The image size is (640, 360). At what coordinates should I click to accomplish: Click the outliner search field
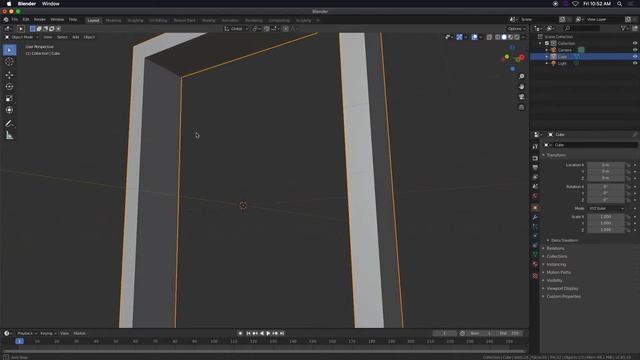[582, 28]
